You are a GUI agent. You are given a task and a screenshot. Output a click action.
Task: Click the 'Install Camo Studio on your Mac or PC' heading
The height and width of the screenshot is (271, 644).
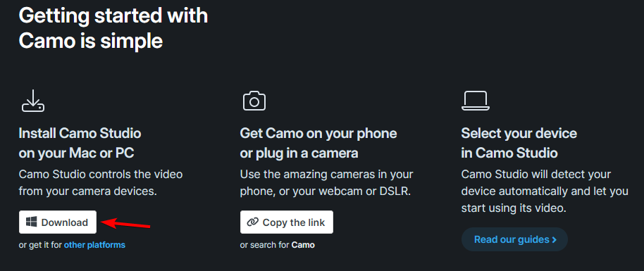[80, 144]
